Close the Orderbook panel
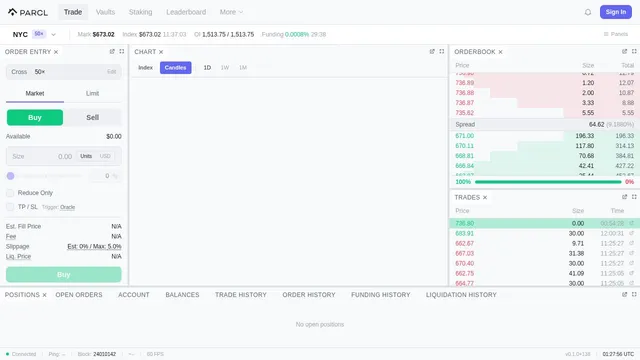The width and height of the screenshot is (640, 360). click(x=500, y=52)
